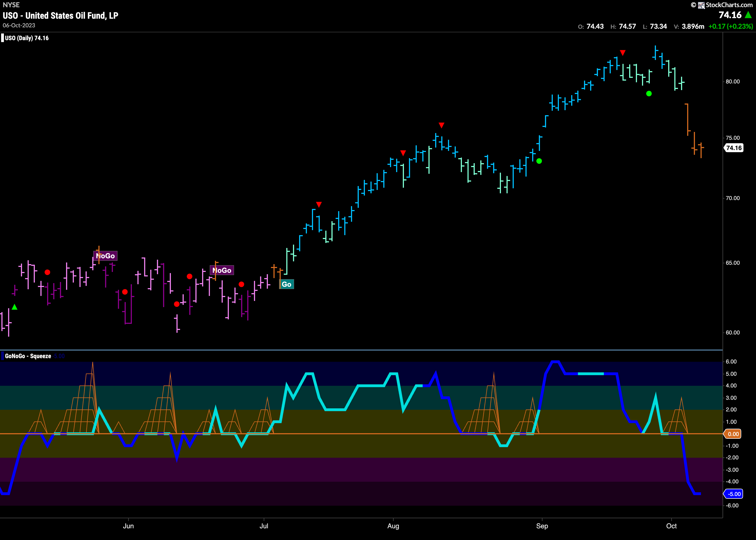Image resolution: width=756 pixels, height=540 pixels.
Task: Click the 06-Oct-2023 date text
Action: pos(19,25)
